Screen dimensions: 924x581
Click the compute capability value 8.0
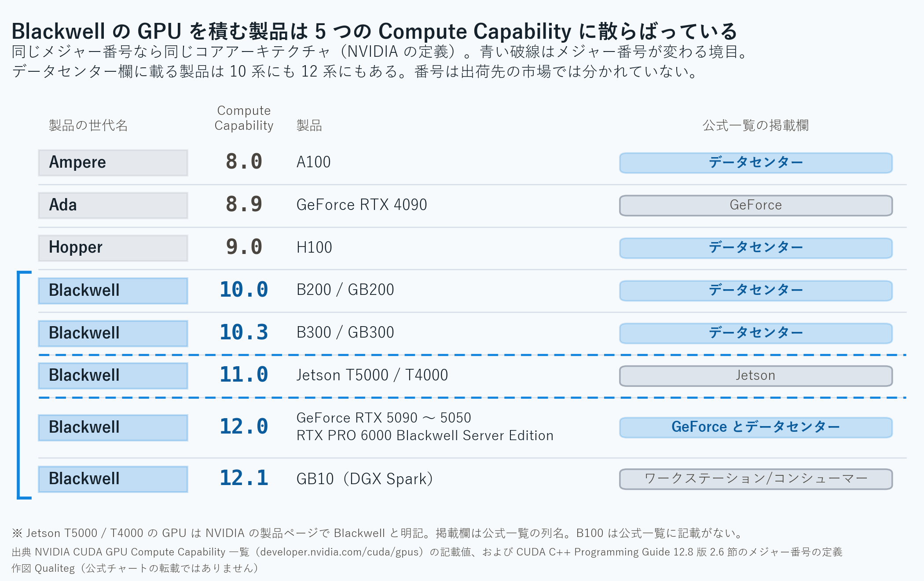click(244, 162)
